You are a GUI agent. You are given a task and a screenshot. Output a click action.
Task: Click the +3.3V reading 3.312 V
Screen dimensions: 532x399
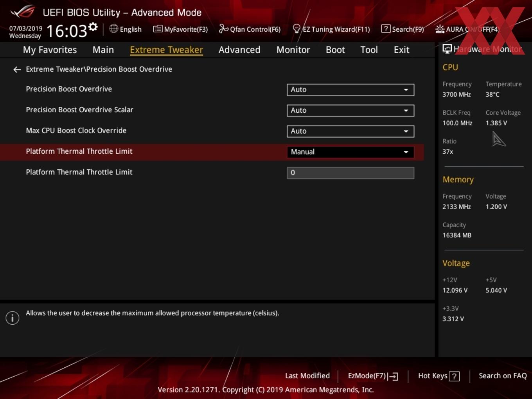pos(453,319)
